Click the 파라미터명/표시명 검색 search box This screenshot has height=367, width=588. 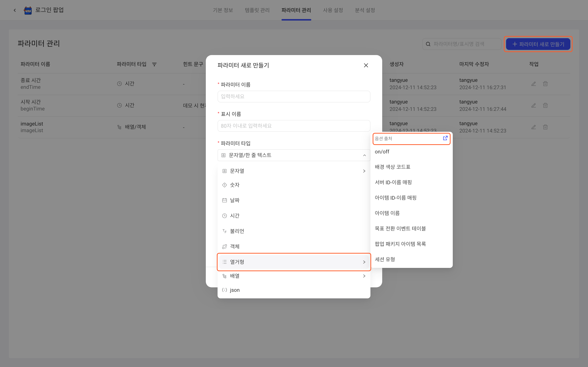click(462, 44)
